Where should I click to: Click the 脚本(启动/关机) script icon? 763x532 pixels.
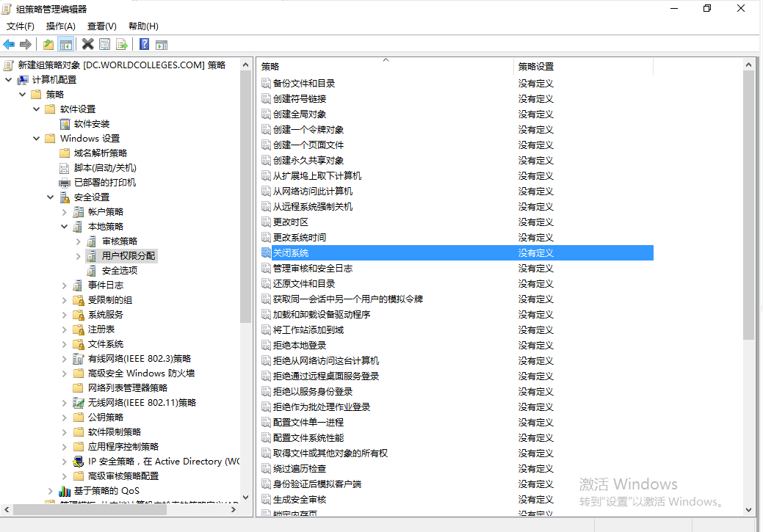click(x=64, y=168)
